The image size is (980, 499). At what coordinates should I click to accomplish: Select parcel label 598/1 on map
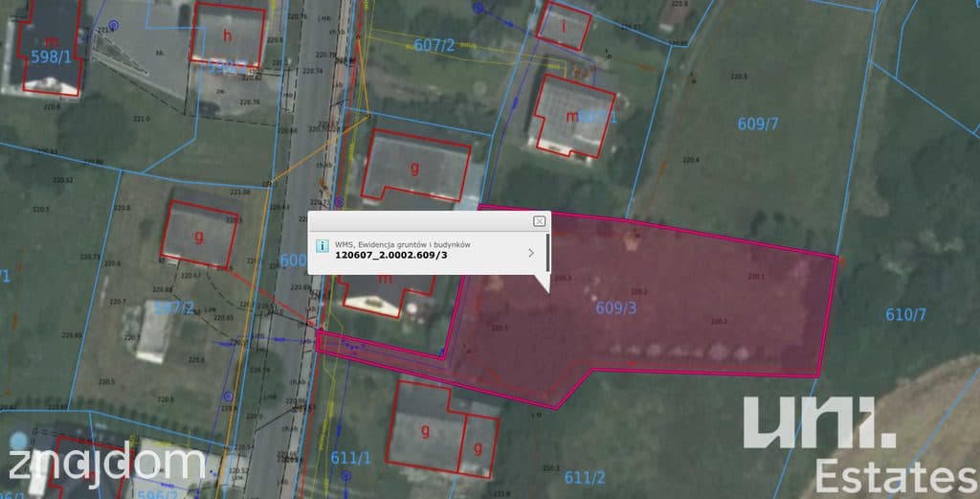click(x=52, y=57)
